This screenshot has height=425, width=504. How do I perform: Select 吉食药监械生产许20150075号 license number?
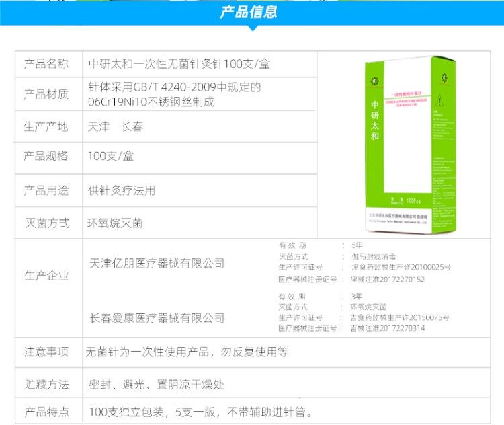tap(400, 318)
